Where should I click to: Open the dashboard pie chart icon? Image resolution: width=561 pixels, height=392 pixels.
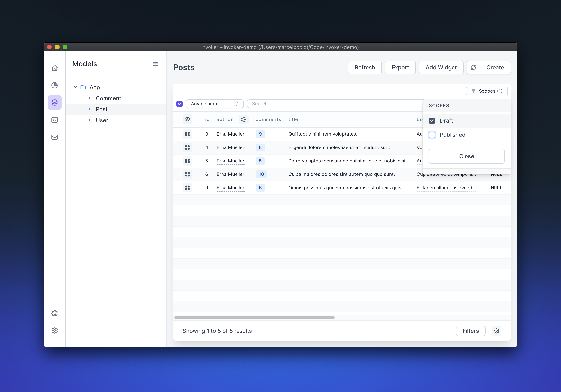[x=54, y=85]
